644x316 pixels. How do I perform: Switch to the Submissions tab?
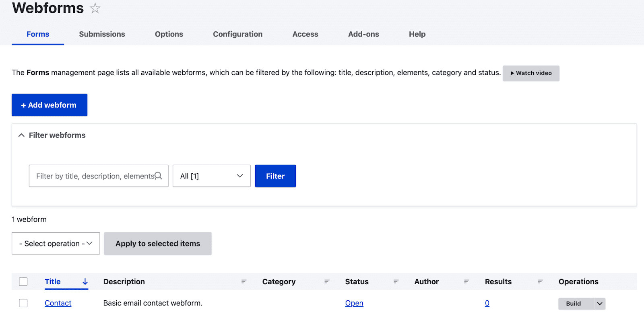tap(102, 34)
